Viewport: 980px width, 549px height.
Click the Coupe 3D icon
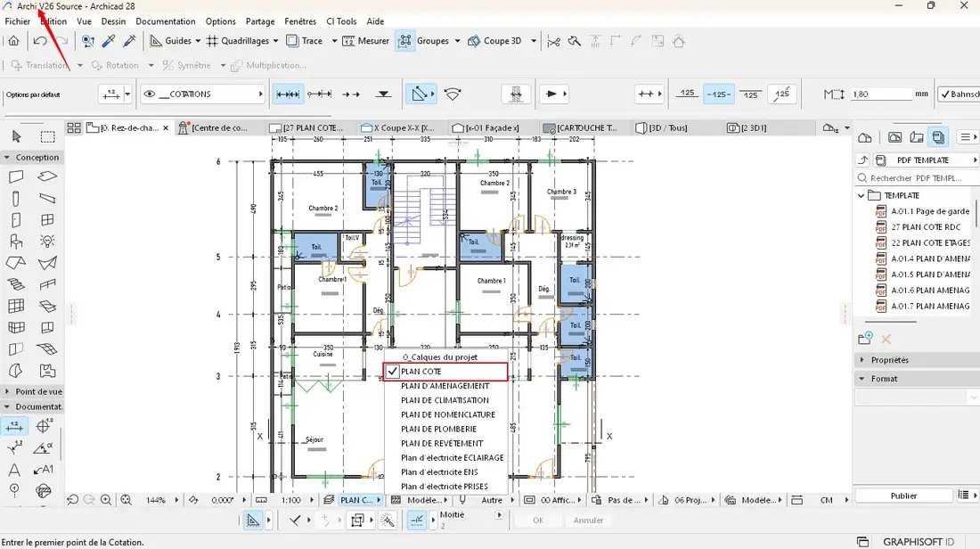(x=474, y=41)
